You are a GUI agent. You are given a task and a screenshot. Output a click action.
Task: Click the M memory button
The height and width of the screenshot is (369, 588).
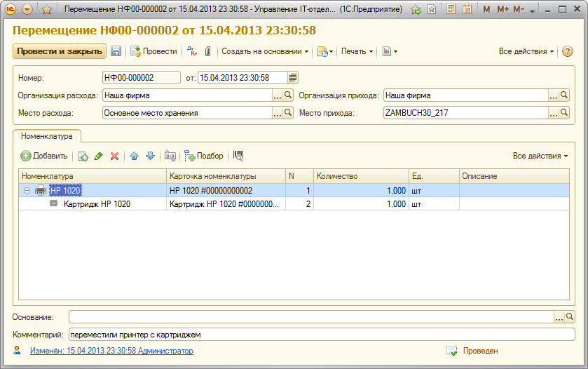coord(487,9)
